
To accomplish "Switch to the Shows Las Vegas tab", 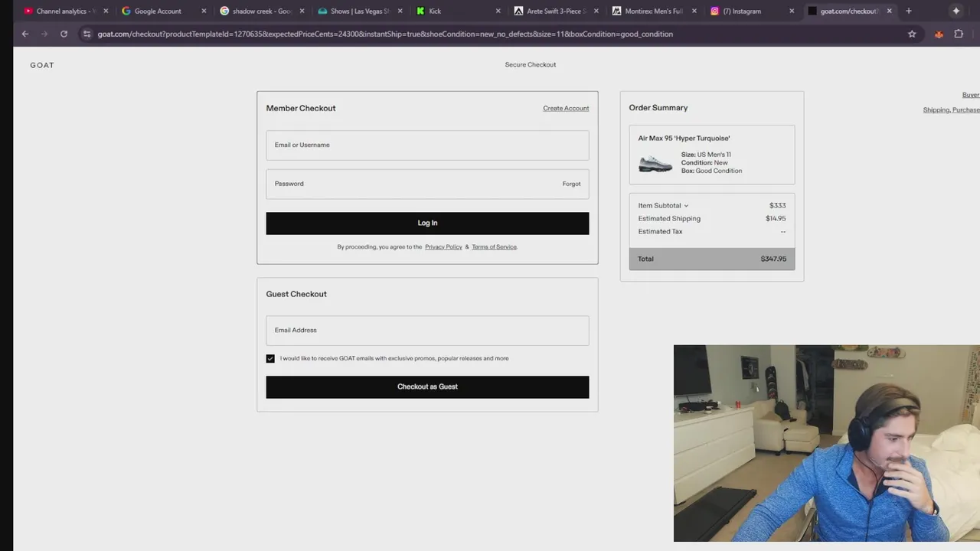I will click(360, 11).
